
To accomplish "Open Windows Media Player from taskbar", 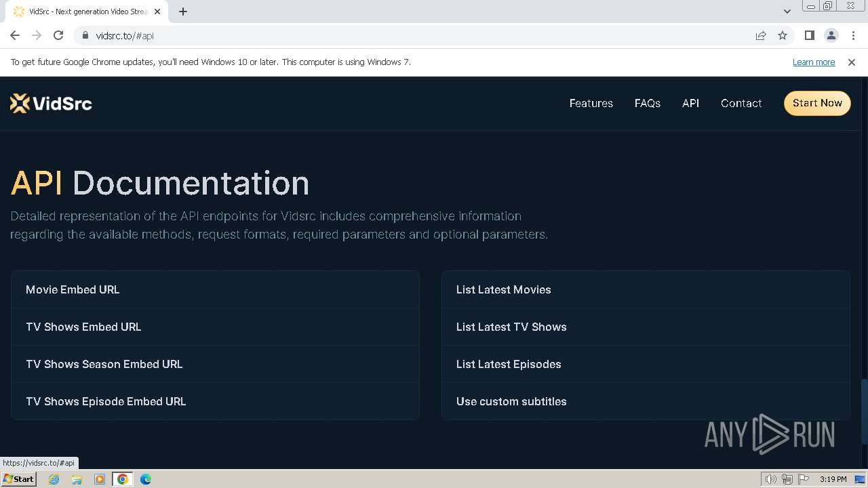I will [x=100, y=479].
